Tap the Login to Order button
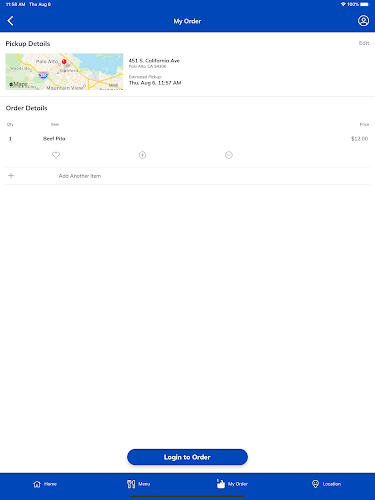This screenshot has width=375, height=500. tap(187, 457)
